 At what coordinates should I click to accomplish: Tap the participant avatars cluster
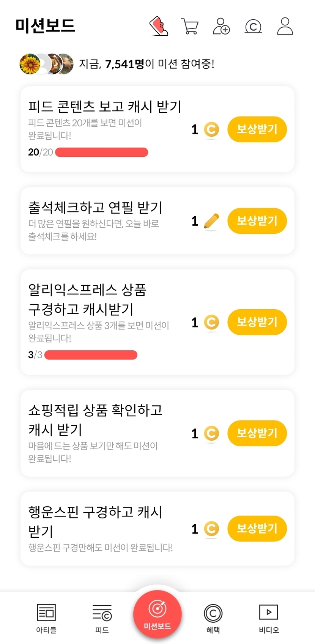coord(46,64)
